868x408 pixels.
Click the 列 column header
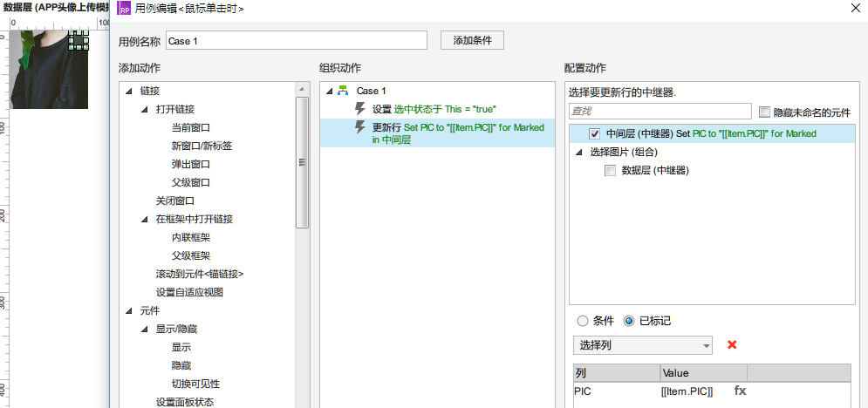(x=616, y=372)
